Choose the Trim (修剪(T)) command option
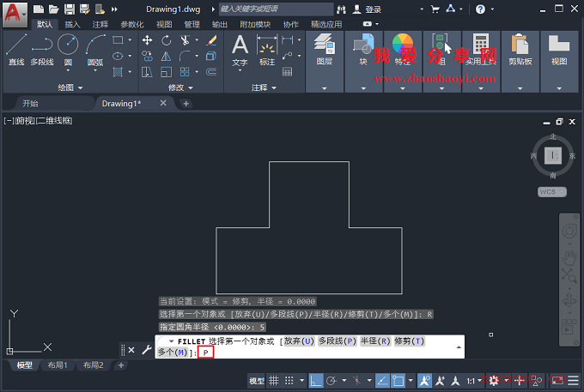The width and height of the screenshot is (584, 392). pyautogui.click(x=410, y=341)
